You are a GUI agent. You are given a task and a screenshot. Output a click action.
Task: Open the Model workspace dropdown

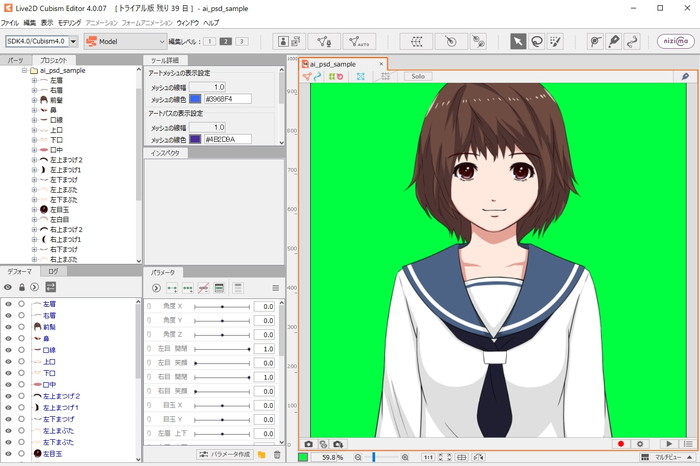pos(125,42)
